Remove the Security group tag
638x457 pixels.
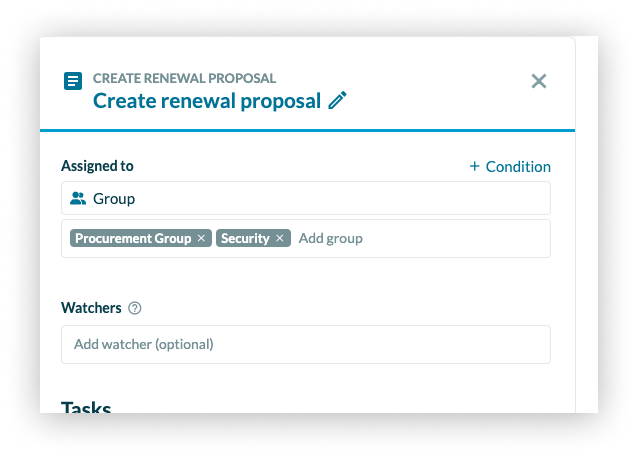coord(280,238)
